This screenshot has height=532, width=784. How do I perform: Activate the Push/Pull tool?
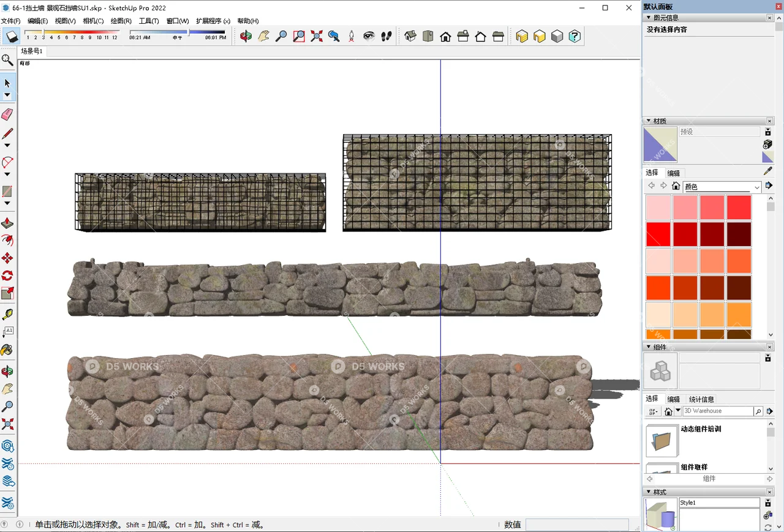coord(8,223)
